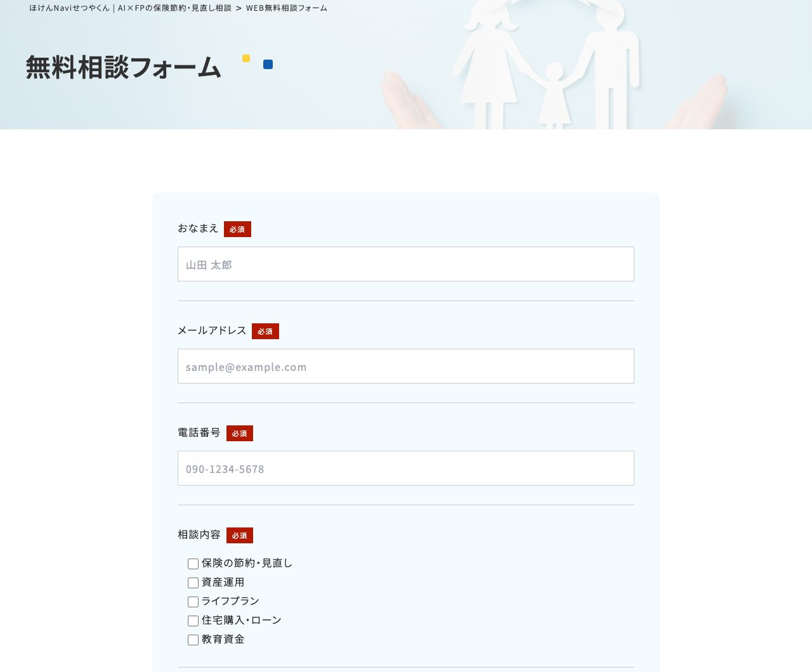Click the WEB無料相談フォーム breadcrumb text

click(287, 8)
